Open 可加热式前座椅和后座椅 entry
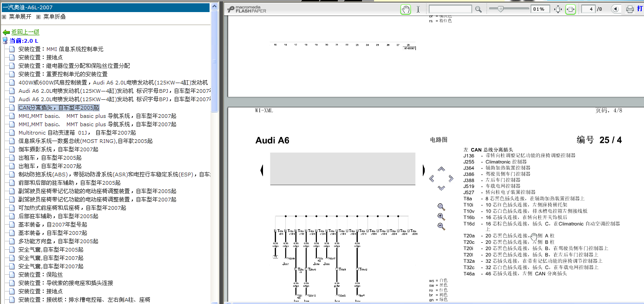 72,208
